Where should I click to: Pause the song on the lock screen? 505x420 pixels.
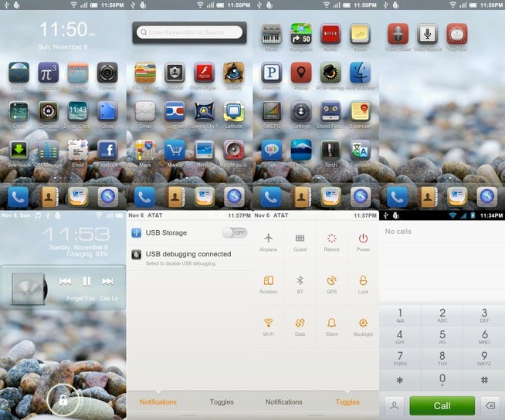click(86, 282)
